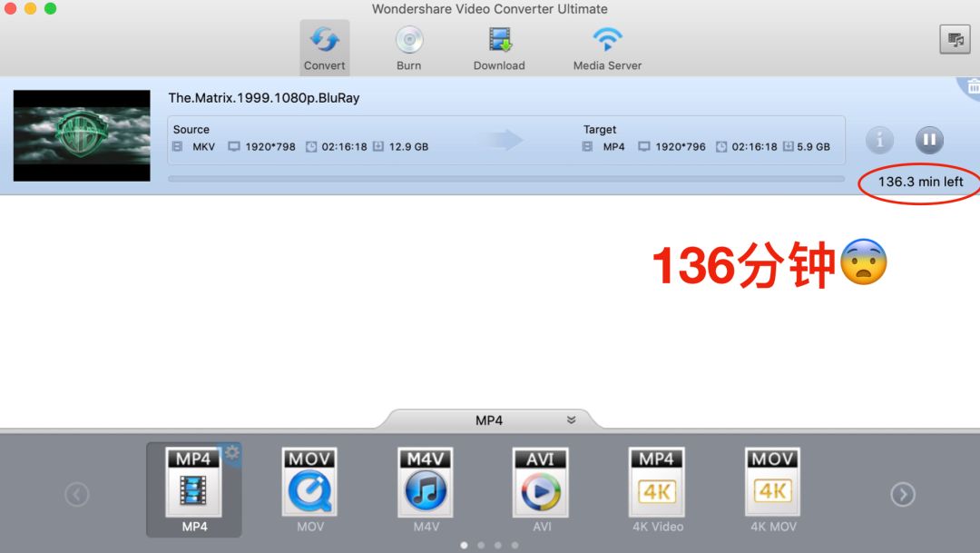This screenshot has height=553, width=980.
Task: Select the MP4 output format
Action: [x=194, y=489]
